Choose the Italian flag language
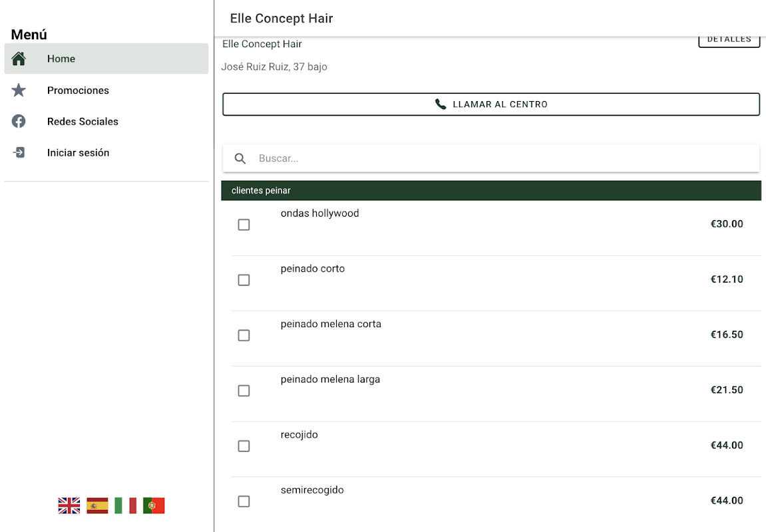 125,505
